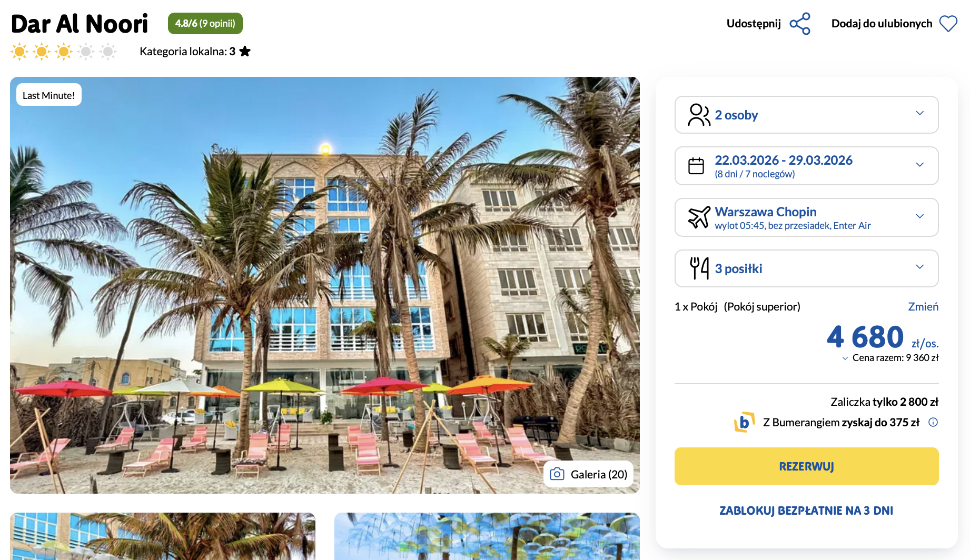This screenshot has height=560, width=970.
Task: Click the heart favorites icon
Action: tap(948, 24)
